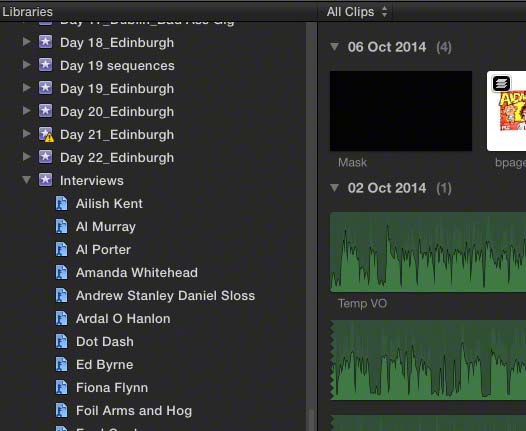Viewport: 526px width, 431px height.
Task: Click the 02 Oct 2014 date heading
Action: tap(387, 188)
